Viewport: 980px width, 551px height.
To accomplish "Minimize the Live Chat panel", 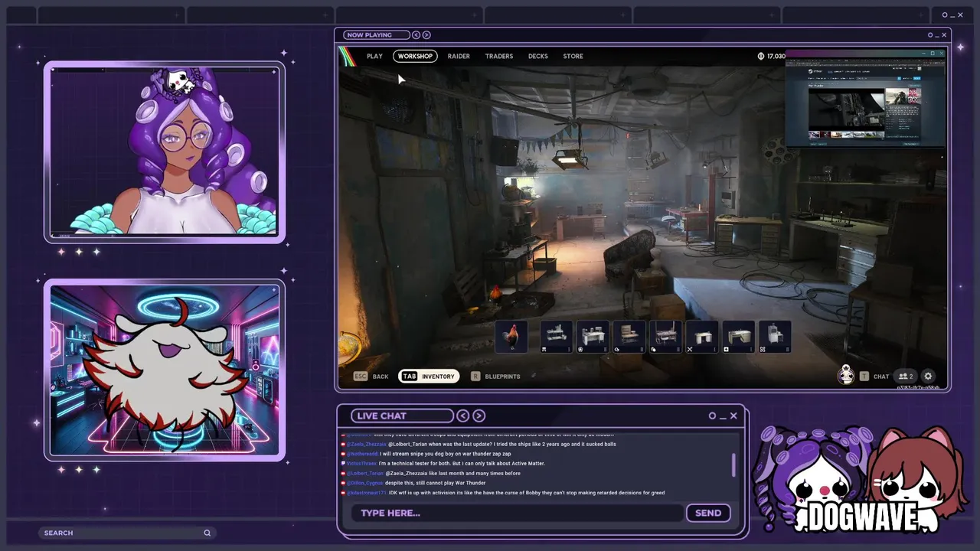I will click(x=723, y=418).
